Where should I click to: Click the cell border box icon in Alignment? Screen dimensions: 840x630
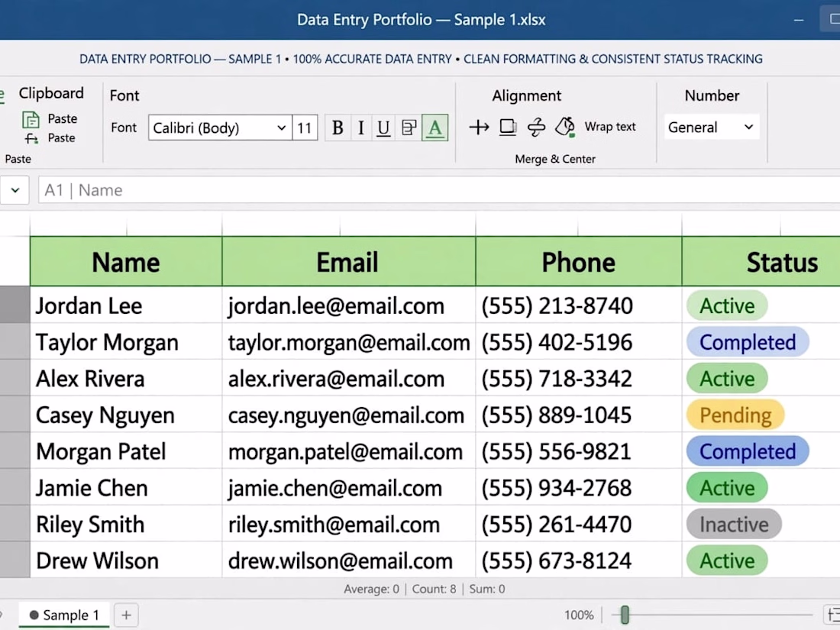click(507, 127)
